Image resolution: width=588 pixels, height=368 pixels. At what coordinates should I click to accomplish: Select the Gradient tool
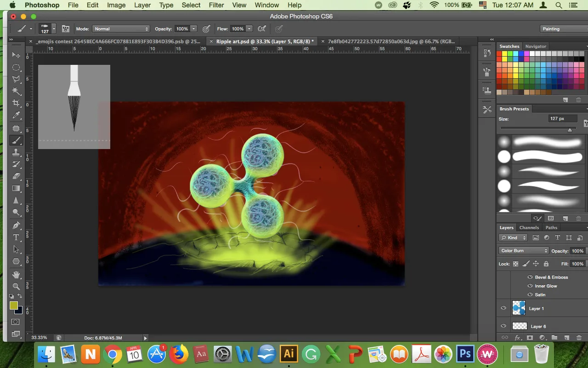click(x=16, y=188)
